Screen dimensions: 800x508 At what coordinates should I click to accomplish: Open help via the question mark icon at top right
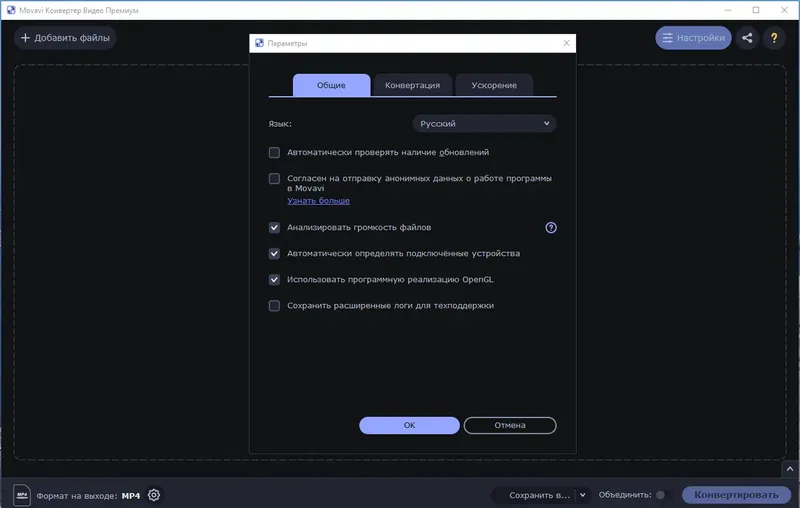point(774,38)
